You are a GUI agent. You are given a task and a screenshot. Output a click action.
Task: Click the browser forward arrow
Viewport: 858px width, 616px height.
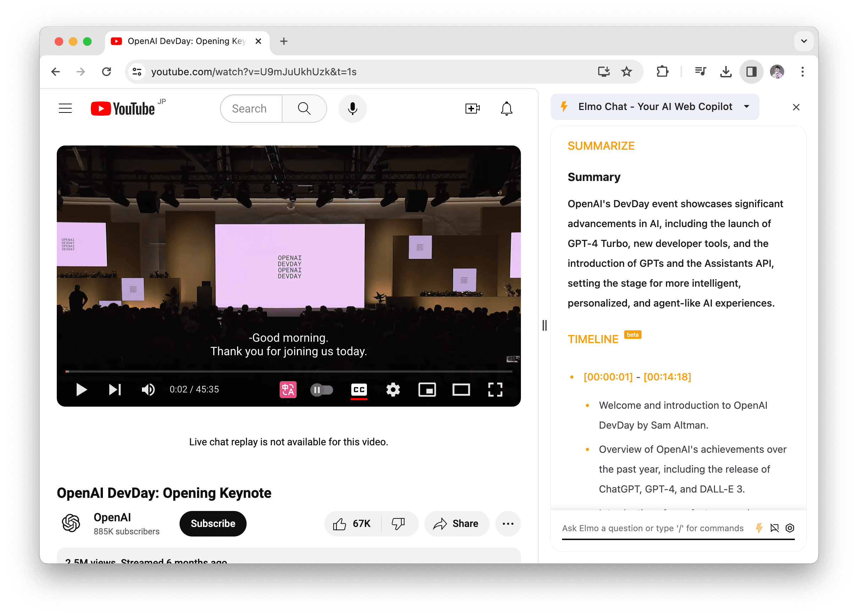pyautogui.click(x=81, y=72)
